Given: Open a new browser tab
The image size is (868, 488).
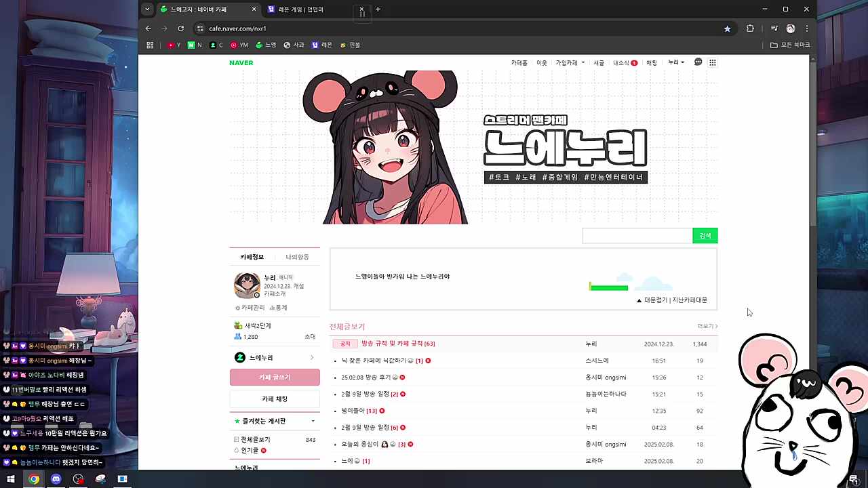Looking at the screenshot, I should coord(378,9).
